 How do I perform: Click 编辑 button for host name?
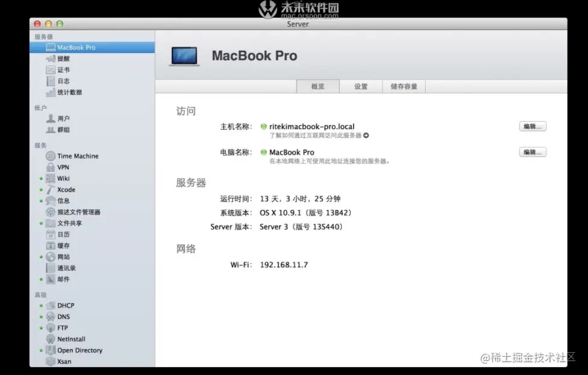point(533,127)
